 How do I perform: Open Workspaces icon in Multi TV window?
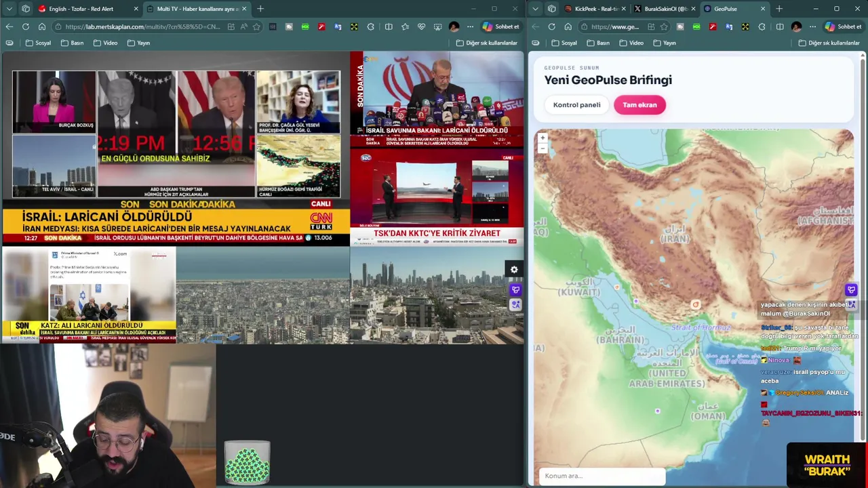26,9
